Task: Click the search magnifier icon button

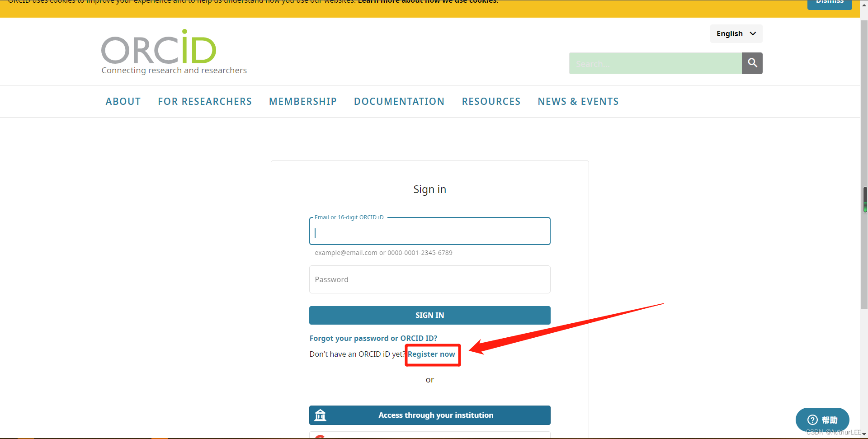Action: pyautogui.click(x=752, y=63)
